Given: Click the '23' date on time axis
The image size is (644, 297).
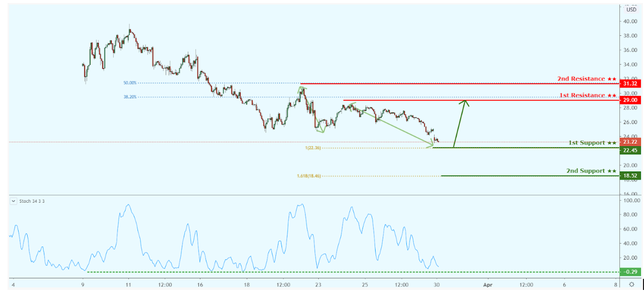Looking at the screenshot, I should pyautogui.click(x=318, y=285).
